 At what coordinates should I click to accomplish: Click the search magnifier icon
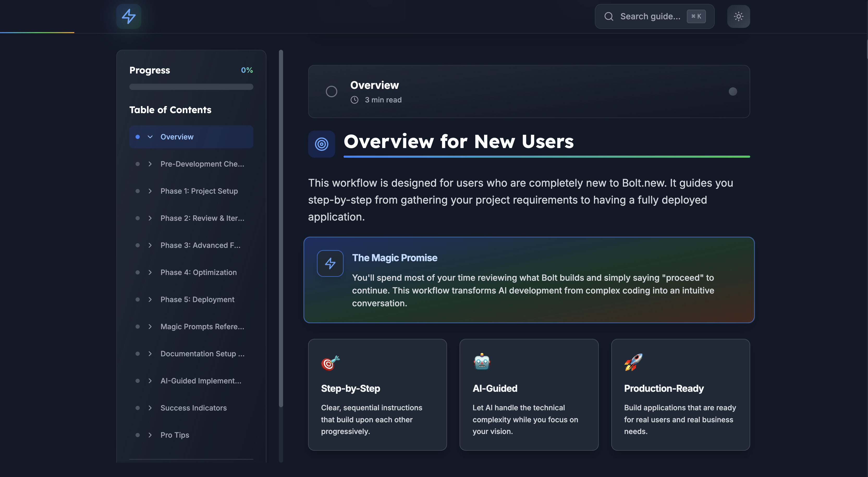point(609,16)
